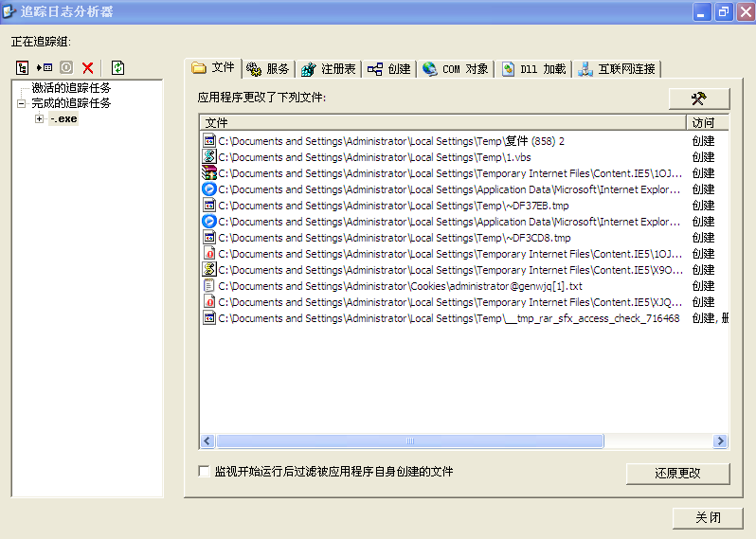Viewport: 756px width, 539px height.
Task: Select the Temp\1.vbs file row
Action: pos(464,157)
